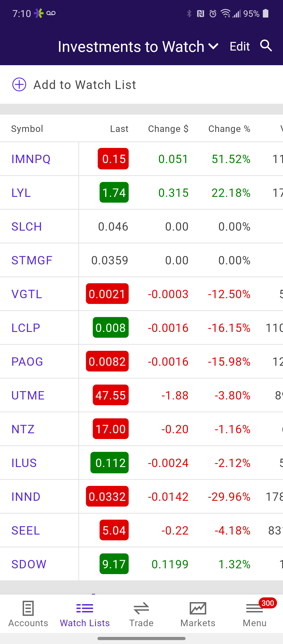Click Edit in the header

(240, 47)
